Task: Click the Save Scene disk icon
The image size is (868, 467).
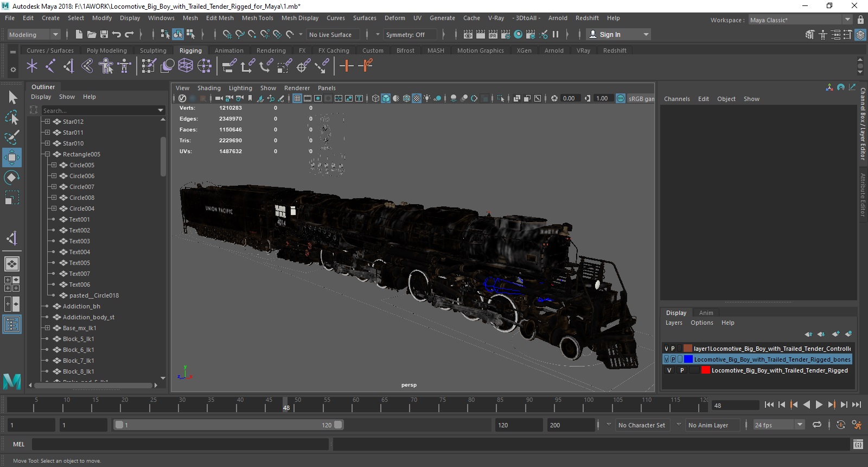Action: click(104, 34)
